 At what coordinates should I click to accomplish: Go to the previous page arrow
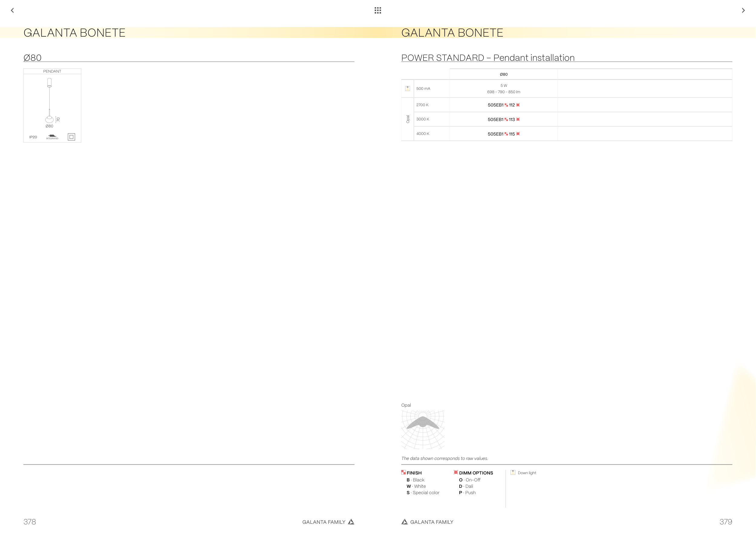(12, 11)
